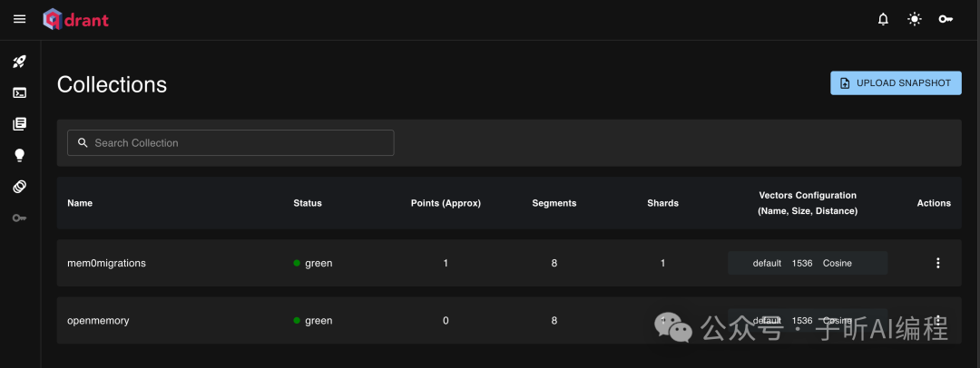Viewport: 980px width, 368px height.
Task: Open the openmemory collection
Action: pyautogui.click(x=98, y=320)
